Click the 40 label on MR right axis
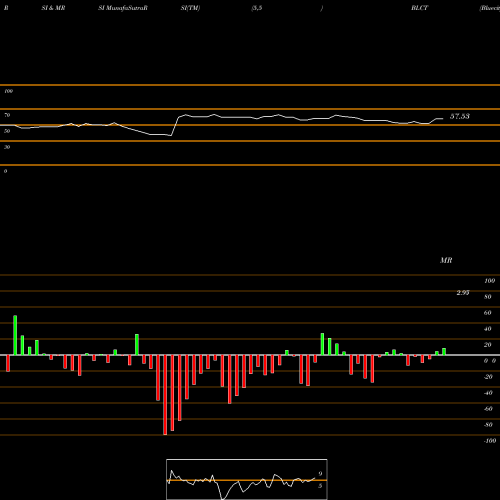This screenshot has width=500, height=500. [488, 329]
